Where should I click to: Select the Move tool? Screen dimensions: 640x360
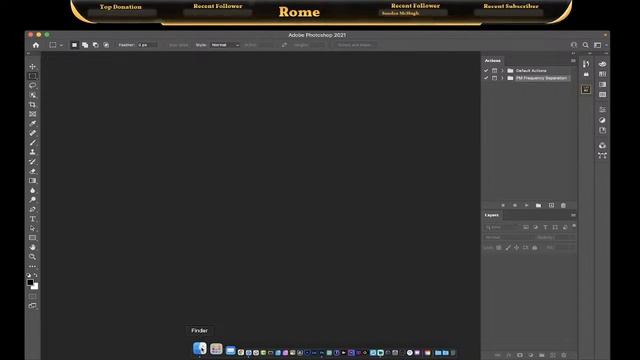(33, 66)
